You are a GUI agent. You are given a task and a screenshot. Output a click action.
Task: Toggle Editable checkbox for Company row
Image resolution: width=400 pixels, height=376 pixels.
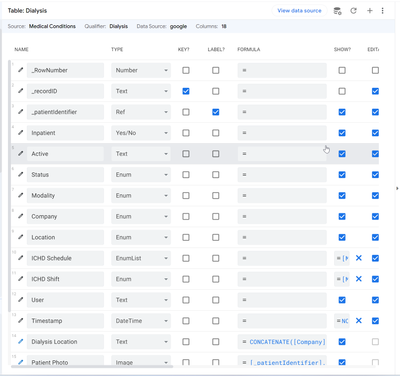375,216
